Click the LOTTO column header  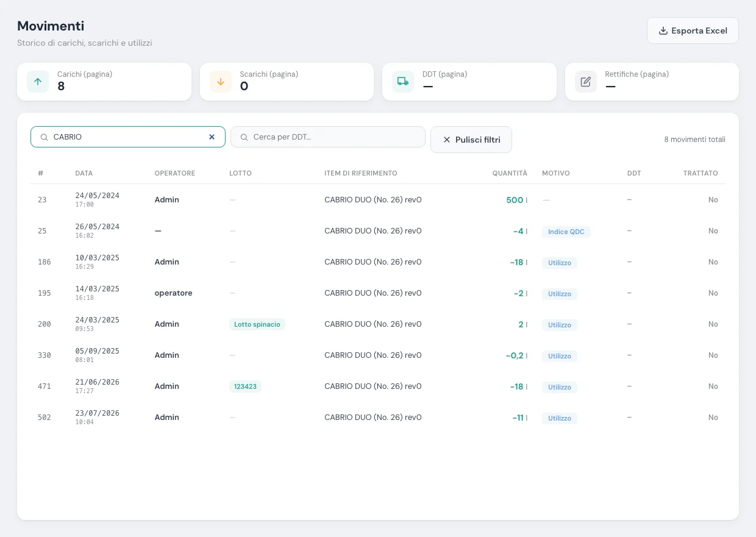240,173
